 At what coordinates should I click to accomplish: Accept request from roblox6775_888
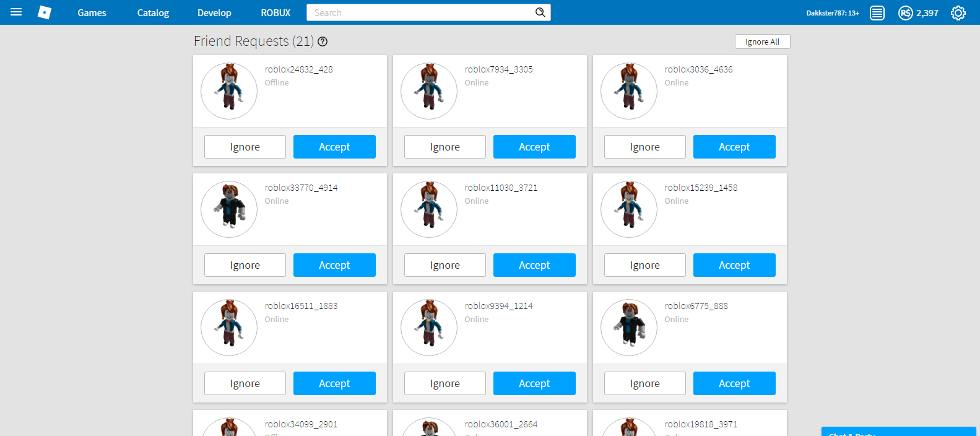pyautogui.click(x=734, y=383)
